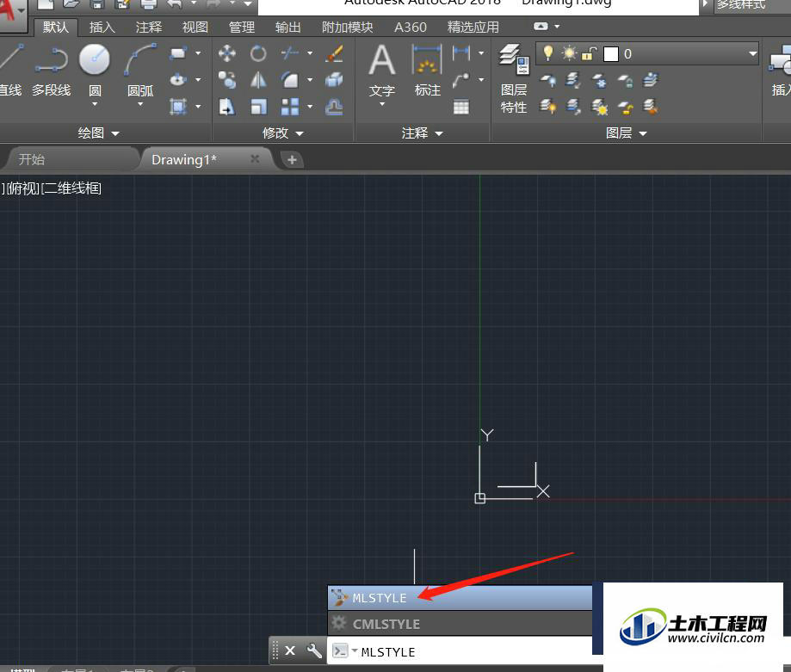
Task: Select the Polyline (多段线) tool
Action: pos(51,71)
